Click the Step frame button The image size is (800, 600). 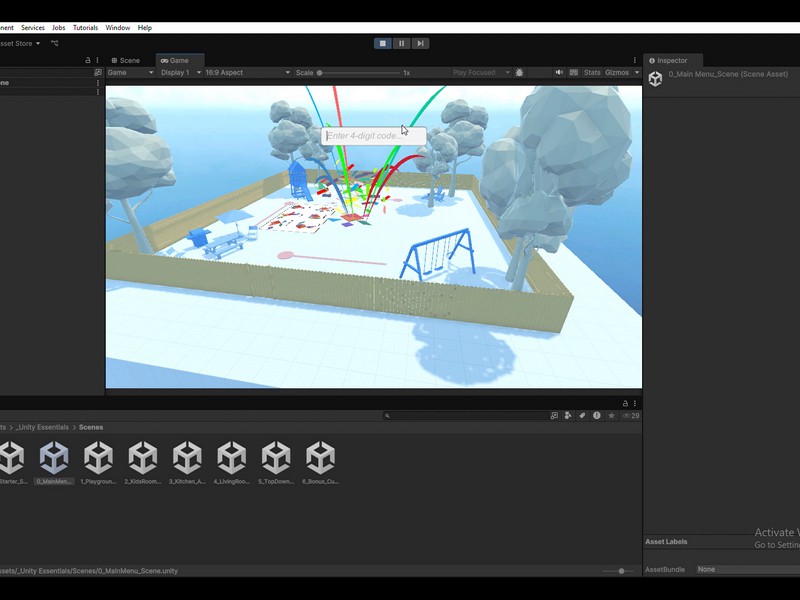pyautogui.click(x=421, y=43)
